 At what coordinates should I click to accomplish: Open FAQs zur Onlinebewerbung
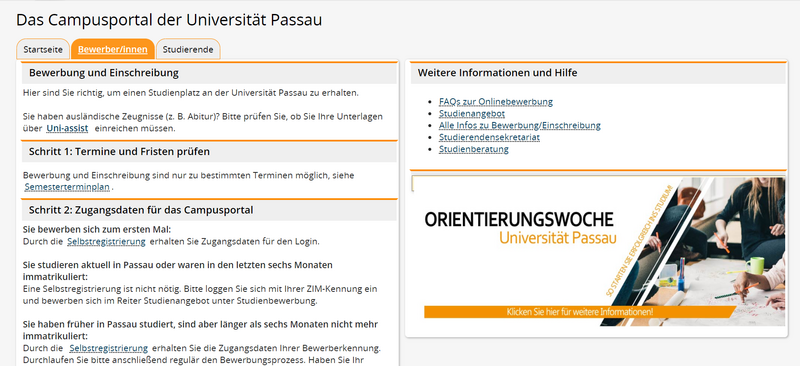point(495,102)
